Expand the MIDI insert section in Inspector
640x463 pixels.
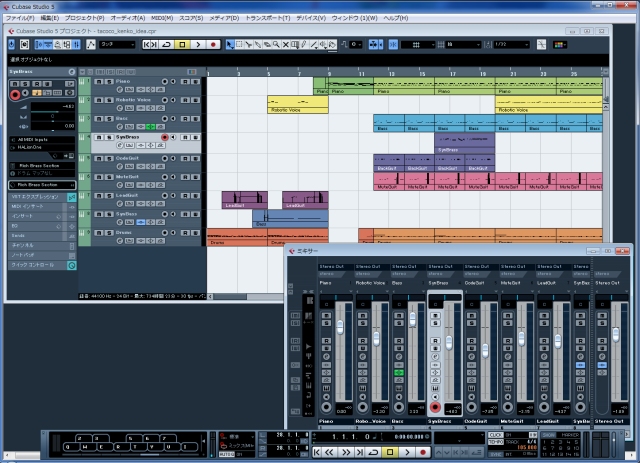point(42,207)
